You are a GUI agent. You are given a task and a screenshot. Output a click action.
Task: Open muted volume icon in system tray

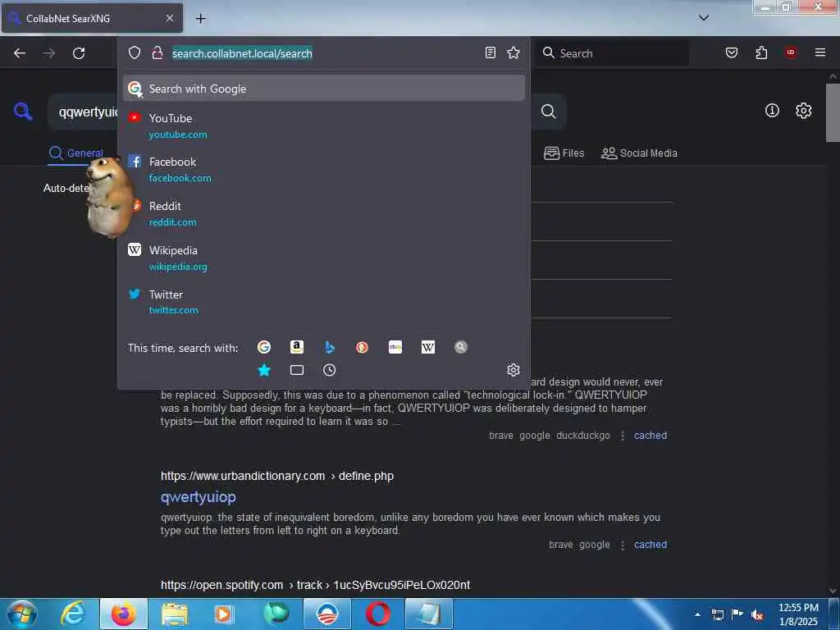click(x=756, y=615)
